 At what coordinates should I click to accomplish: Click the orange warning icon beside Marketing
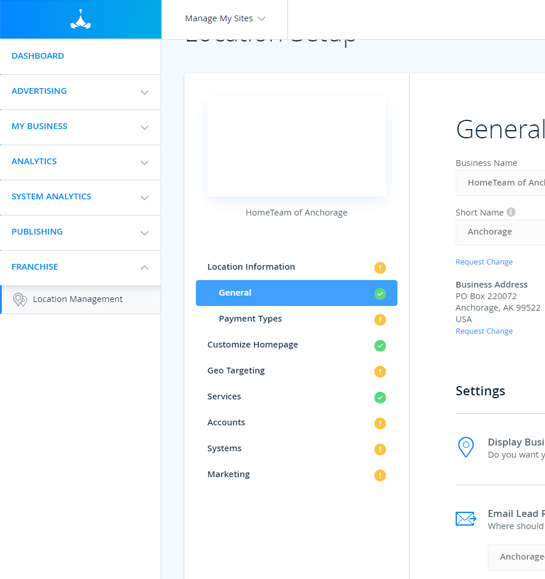(x=380, y=475)
